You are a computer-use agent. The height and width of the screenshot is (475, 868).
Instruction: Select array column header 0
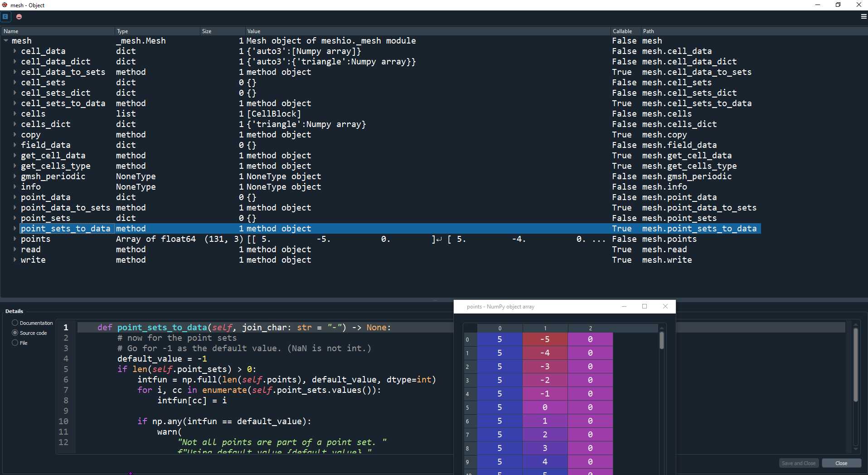tap(499, 328)
